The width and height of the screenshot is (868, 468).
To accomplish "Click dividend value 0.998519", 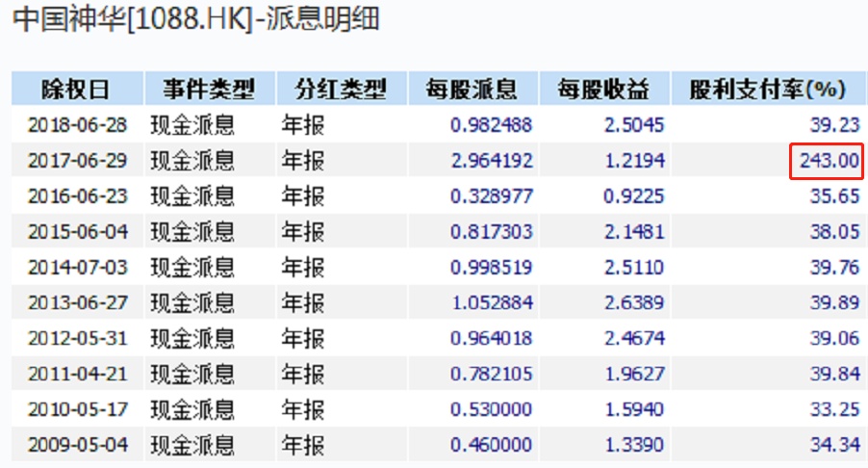I will point(492,267).
